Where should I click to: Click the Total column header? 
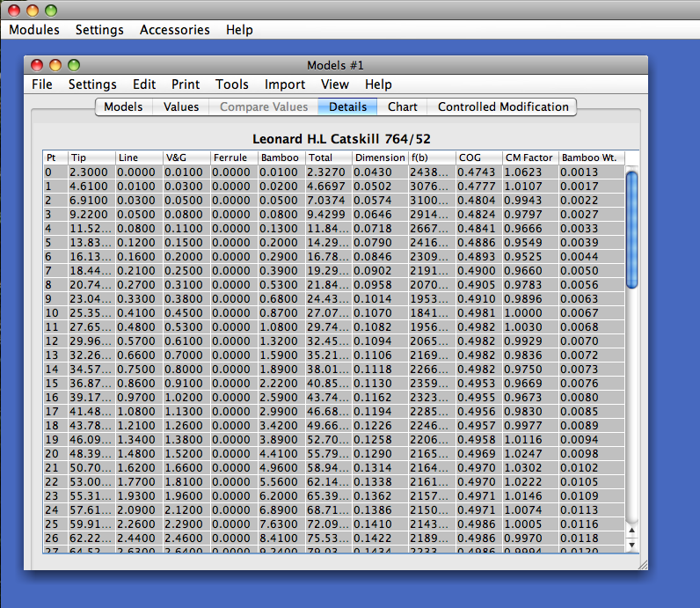pos(329,157)
